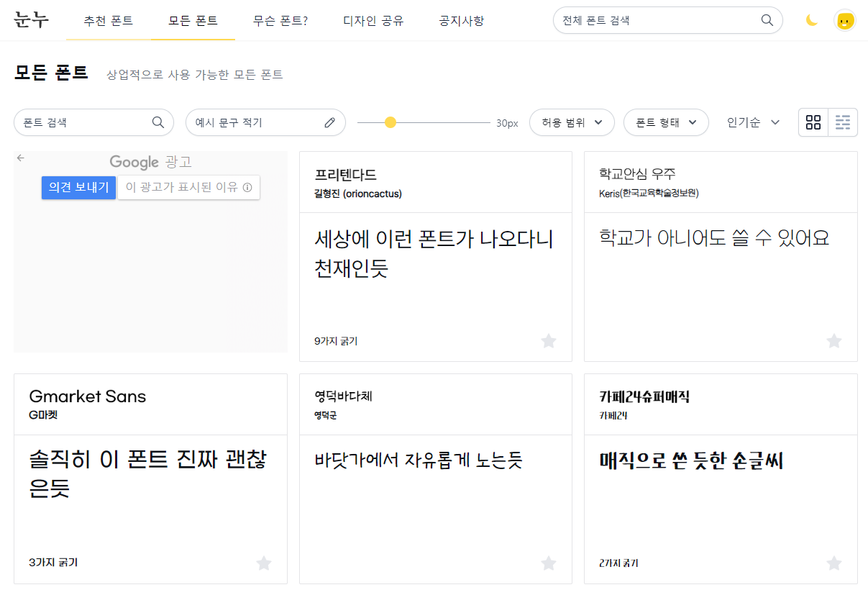Click the 눈누 logo
Viewport: 868px width, 595px height.
[32, 20]
